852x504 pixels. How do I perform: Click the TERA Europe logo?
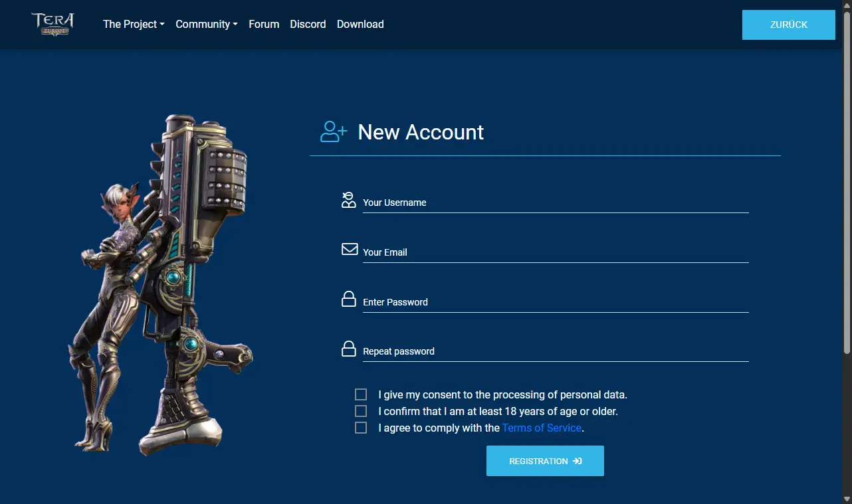[x=52, y=24]
